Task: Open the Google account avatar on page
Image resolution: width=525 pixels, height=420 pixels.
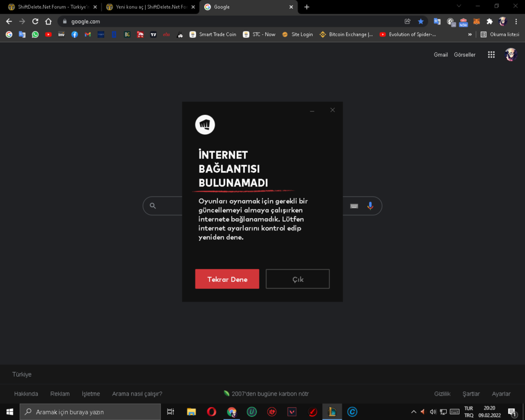Action: click(511, 55)
